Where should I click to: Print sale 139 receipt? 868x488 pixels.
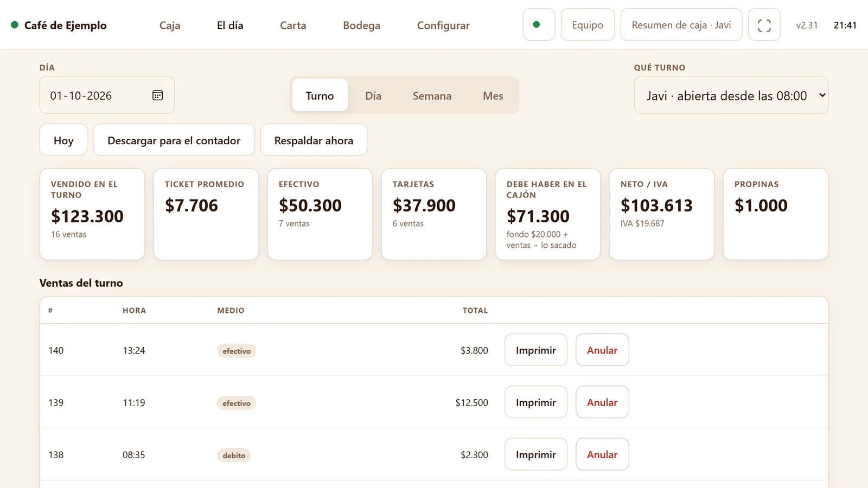(536, 402)
